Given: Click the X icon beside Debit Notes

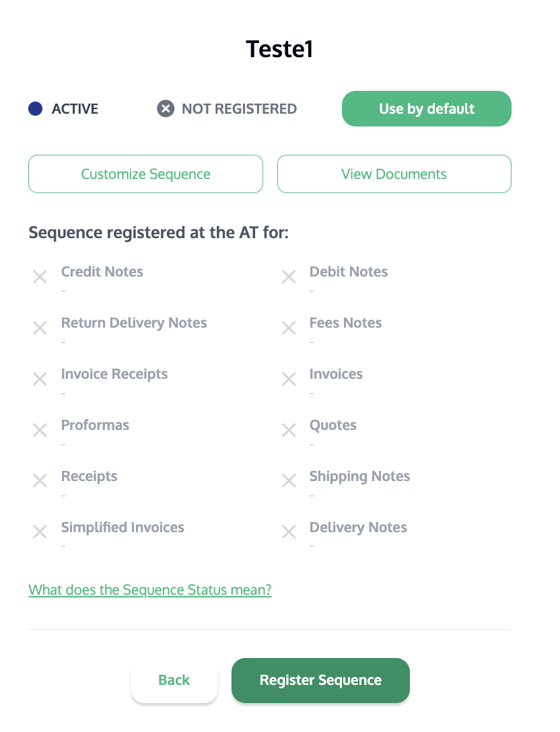Looking at the screenshot, I should (x=289, y=277).
